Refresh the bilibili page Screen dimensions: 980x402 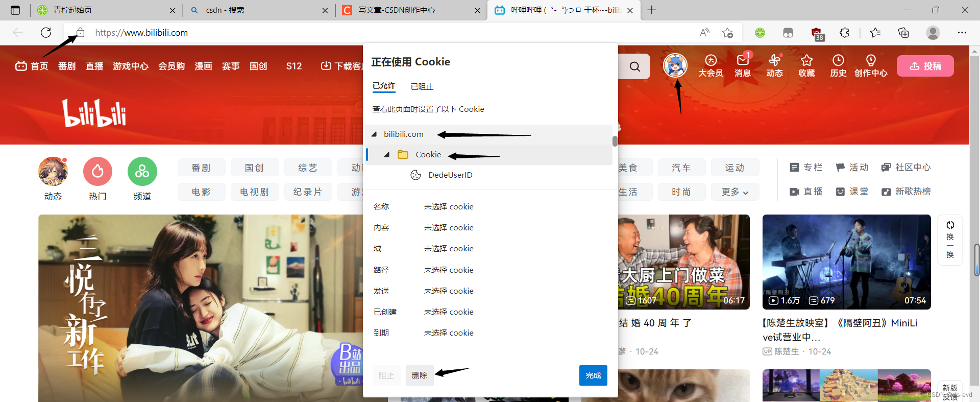[x=46, y=33]
